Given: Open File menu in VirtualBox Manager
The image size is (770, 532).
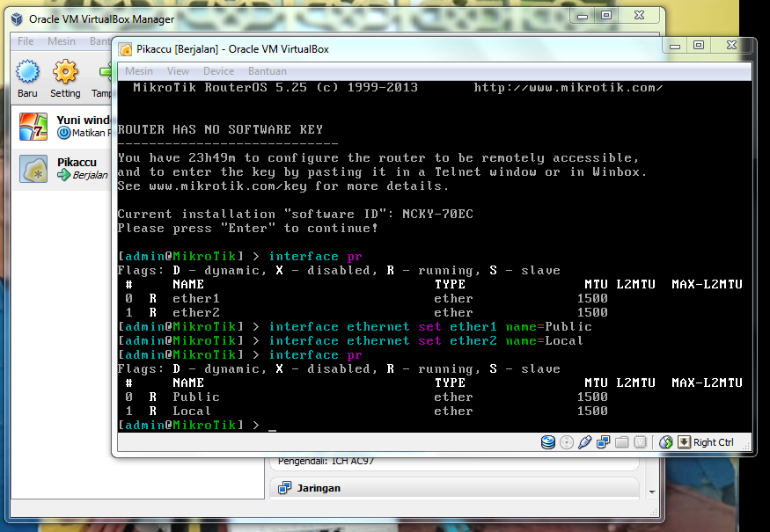Looking at the screenshot, I should (26, 41).
